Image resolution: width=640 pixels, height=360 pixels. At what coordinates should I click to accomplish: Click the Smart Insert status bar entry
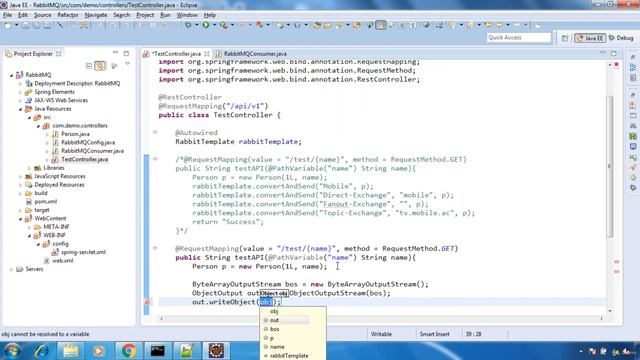(x=434, y=334)
